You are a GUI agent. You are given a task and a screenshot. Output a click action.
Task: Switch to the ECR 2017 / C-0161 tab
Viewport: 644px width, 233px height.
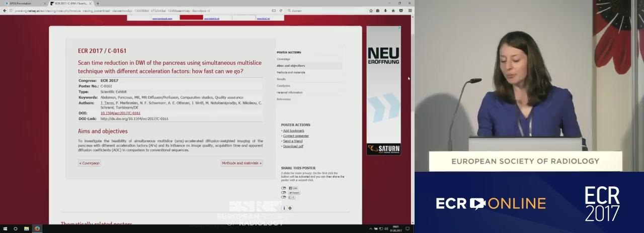70,4
